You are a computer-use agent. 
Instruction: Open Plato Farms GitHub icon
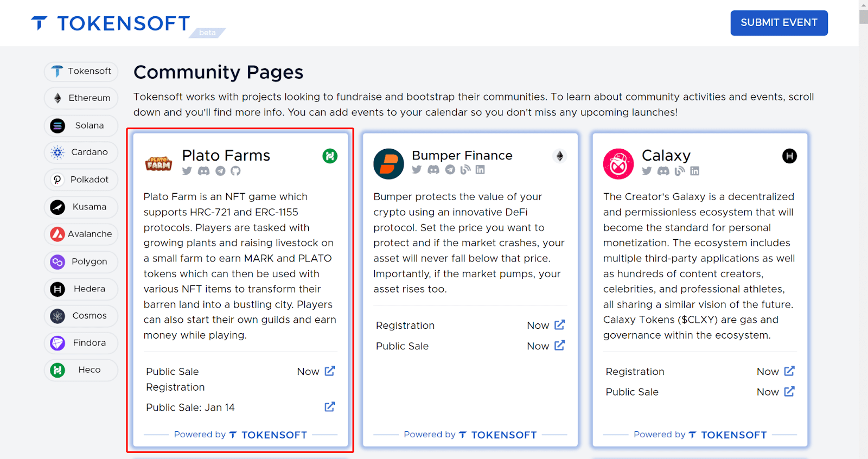coord(235,171)
